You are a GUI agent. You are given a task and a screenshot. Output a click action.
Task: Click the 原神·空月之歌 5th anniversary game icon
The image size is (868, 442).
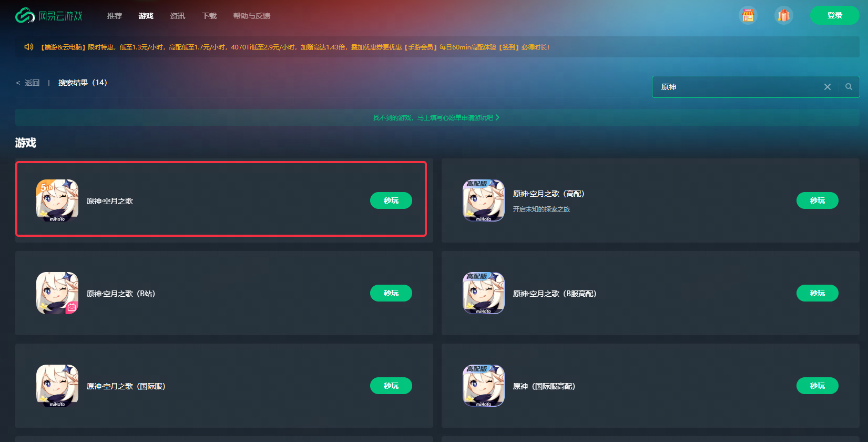(x=57, y=200)
